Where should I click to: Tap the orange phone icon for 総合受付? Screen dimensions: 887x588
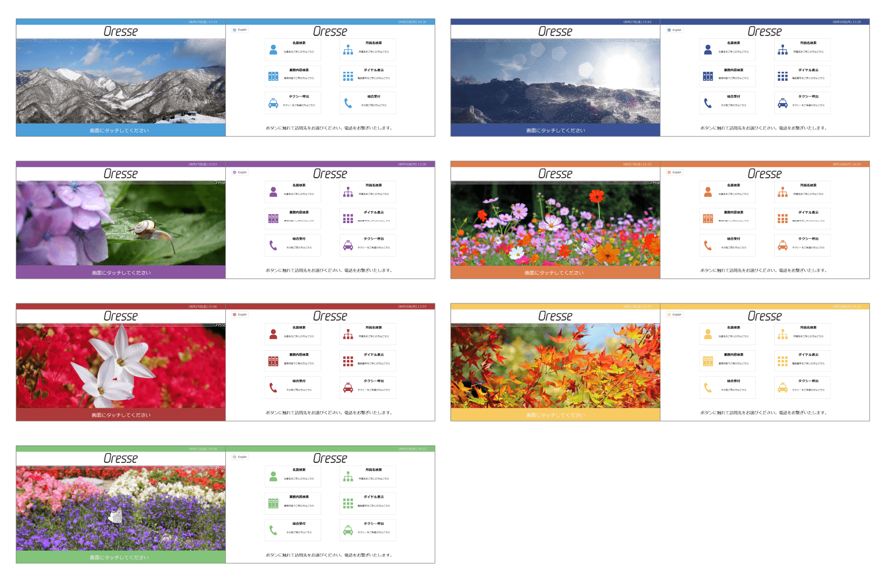(708, 245)
